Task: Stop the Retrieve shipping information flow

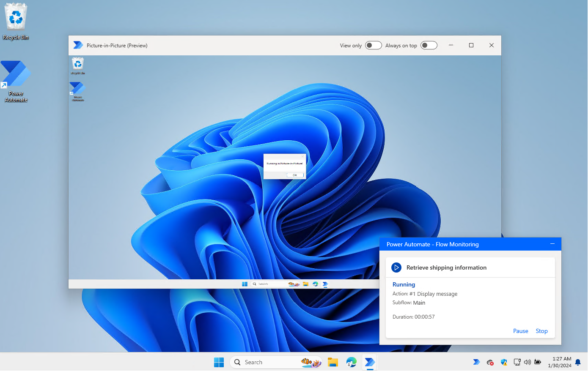Action: (541, 331)
